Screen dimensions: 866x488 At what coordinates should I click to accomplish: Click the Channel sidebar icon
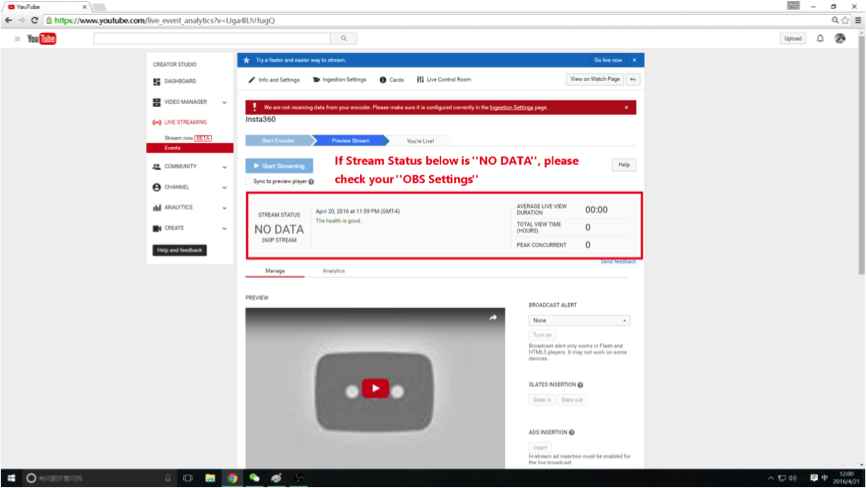(157, 187)
